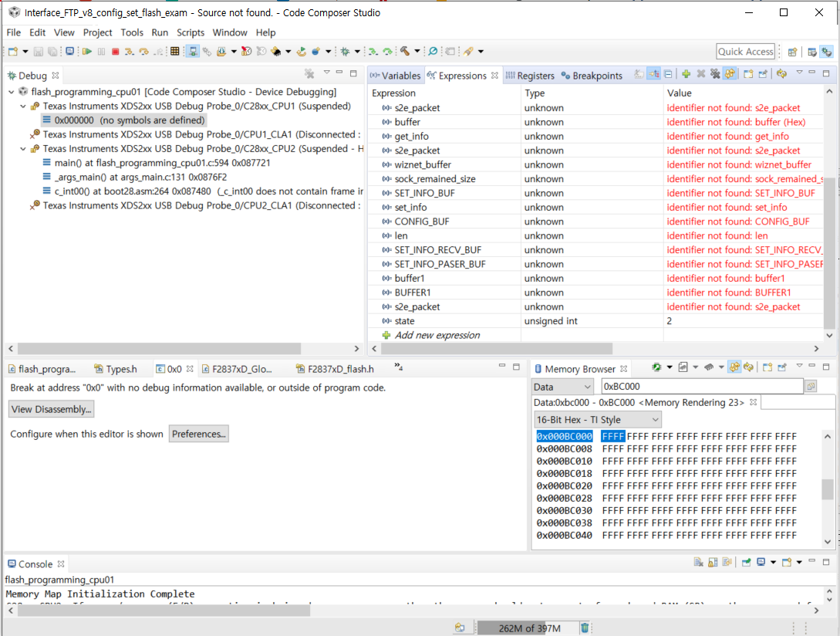Click the grid memory view toolbar icon

174,52
